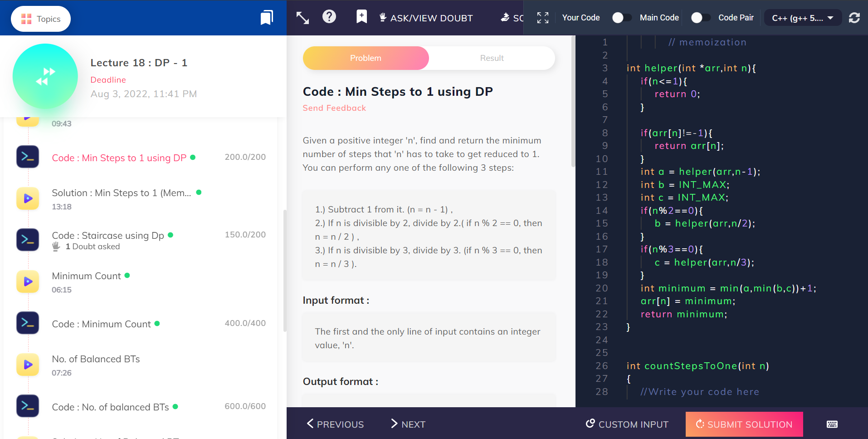868x439 pixels.
Task: Open the C++ (g++ 5...) language dropdown
Action: (x=803, y=18)
